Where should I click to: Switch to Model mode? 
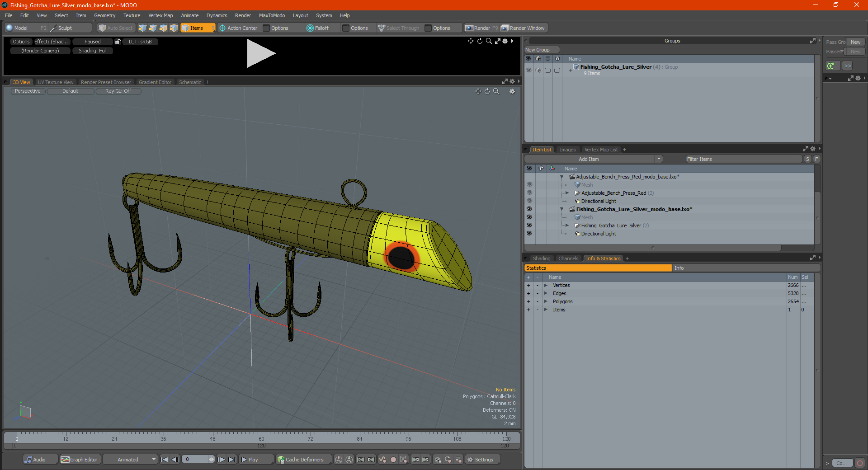21,28
